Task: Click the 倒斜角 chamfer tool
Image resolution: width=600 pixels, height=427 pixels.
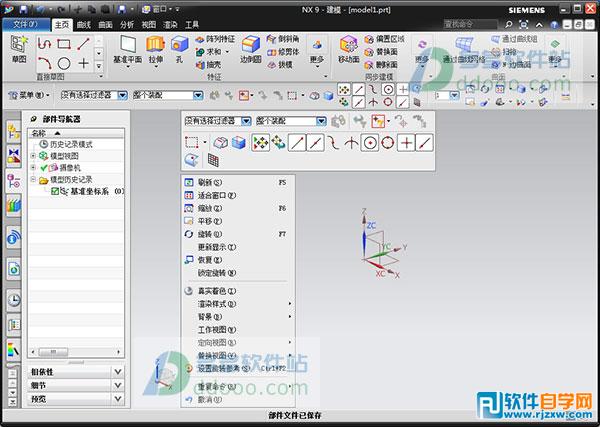Action: [283, 39]
